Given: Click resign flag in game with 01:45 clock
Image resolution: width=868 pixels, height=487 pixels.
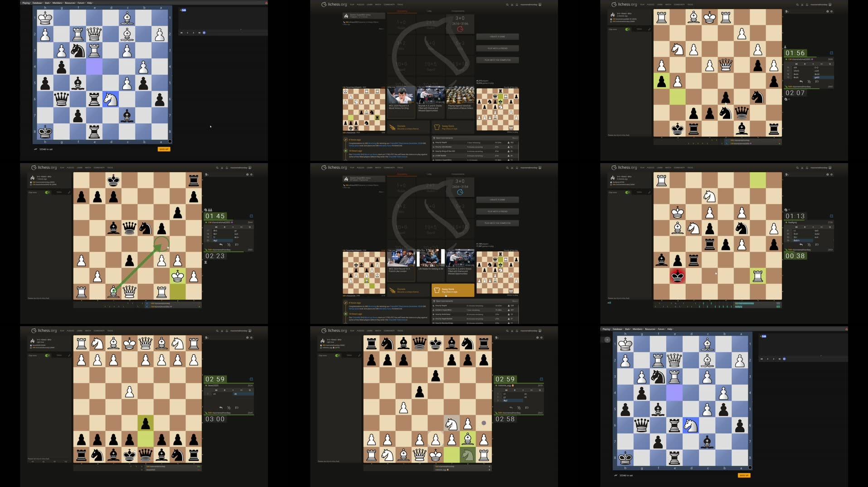Looking at the screenshot, I should click(237, 245).
